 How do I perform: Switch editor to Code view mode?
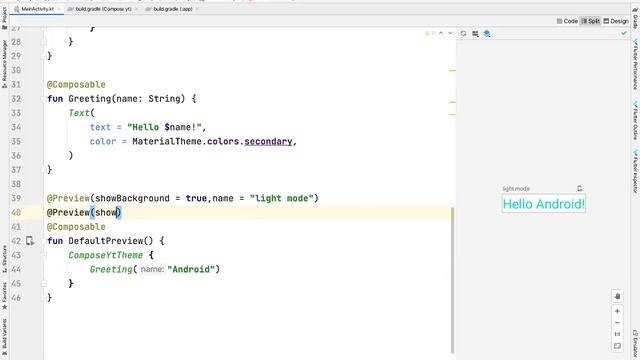pos(567,21)
